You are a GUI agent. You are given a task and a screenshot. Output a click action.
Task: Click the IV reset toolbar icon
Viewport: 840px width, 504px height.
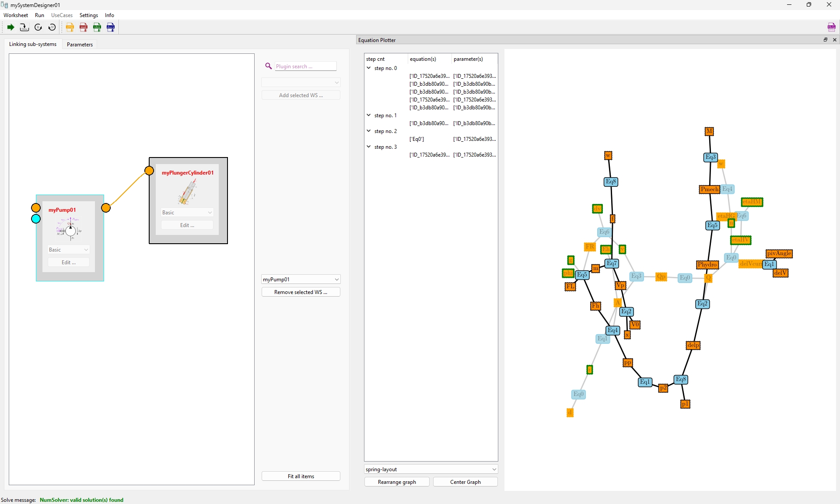click(x=52, y=27)
